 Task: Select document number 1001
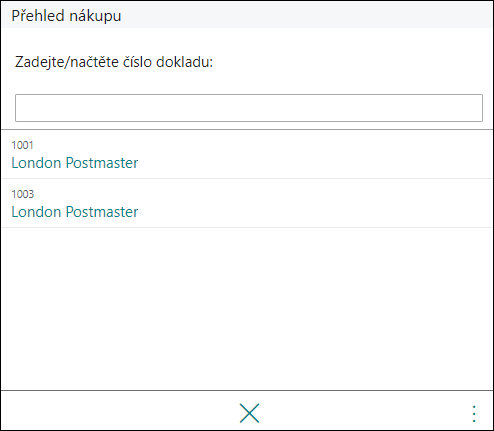click(22, 145)
